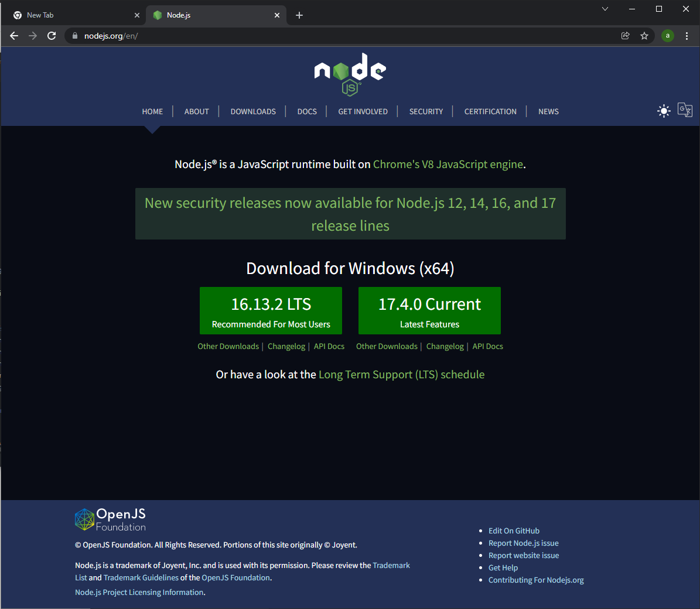Screen dimensions: 700x609
Task: Open API Docs under Current
Action: tap(487, 346)
